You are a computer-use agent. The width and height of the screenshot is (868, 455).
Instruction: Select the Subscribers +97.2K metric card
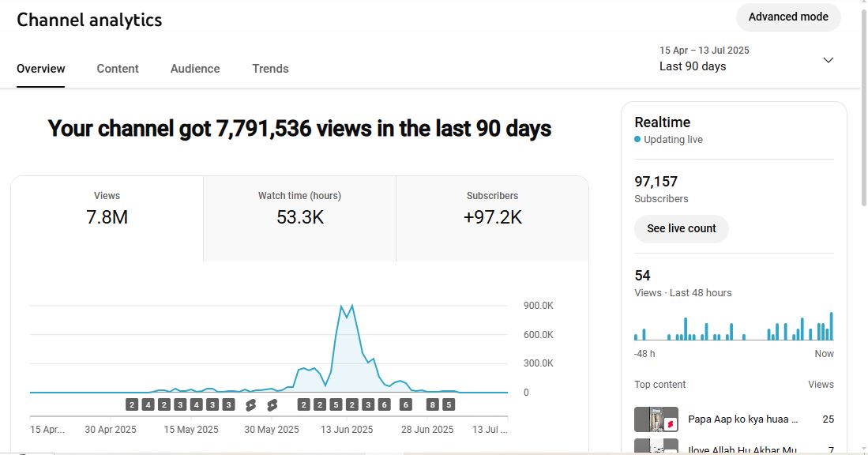[x=492, y=219]
